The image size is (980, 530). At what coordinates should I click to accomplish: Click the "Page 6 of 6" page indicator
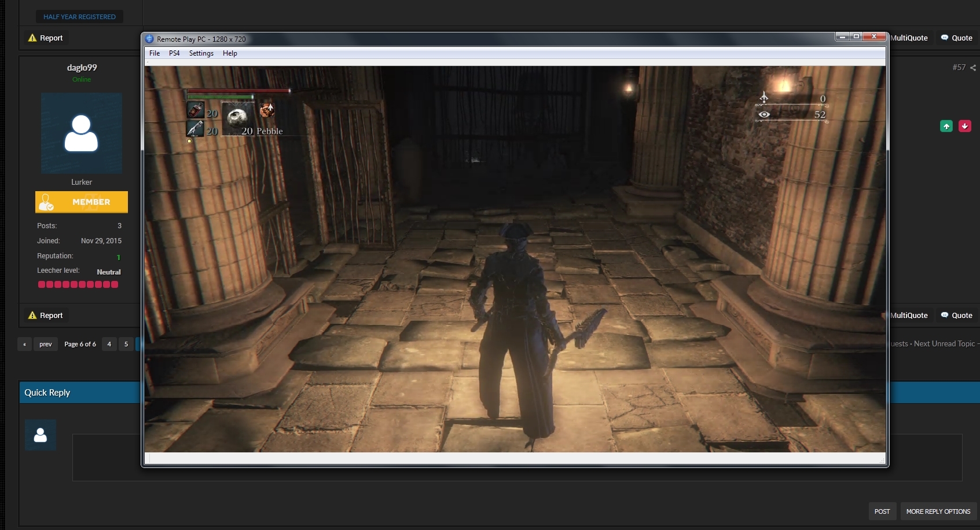80,344
